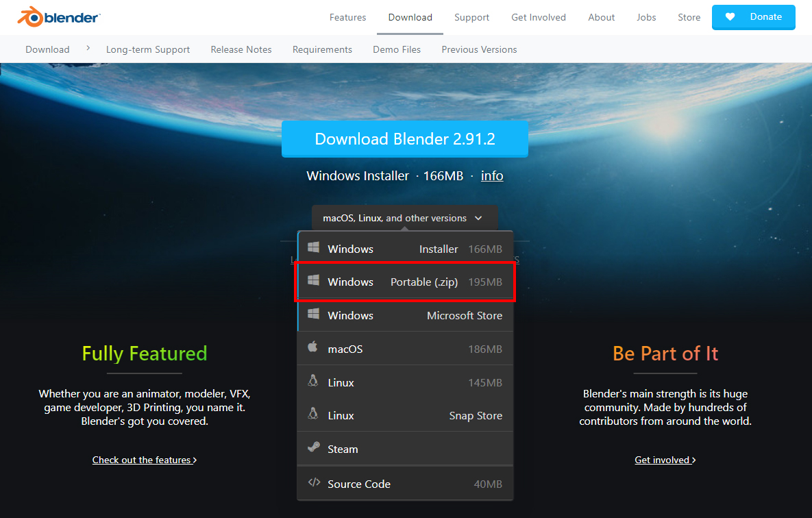Select the macOS 186MB download
This screenshot has width=812, height=518.
click(405, 349)
